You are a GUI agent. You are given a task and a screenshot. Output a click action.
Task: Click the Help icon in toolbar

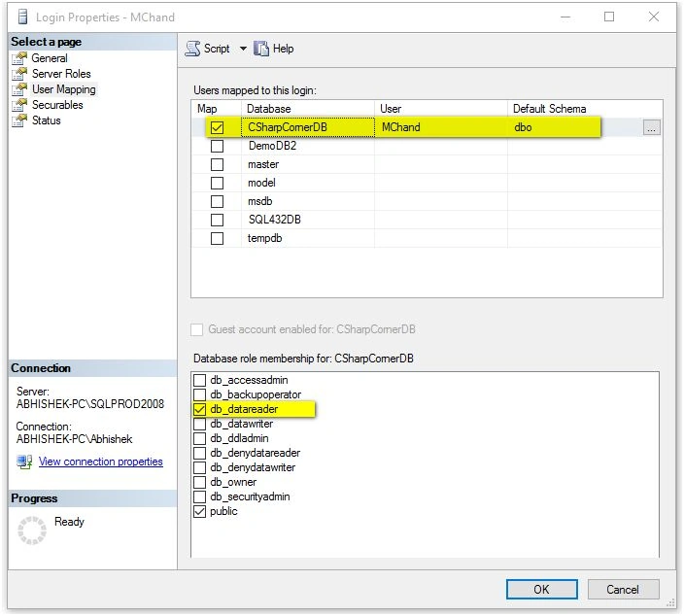coord(261,49)
